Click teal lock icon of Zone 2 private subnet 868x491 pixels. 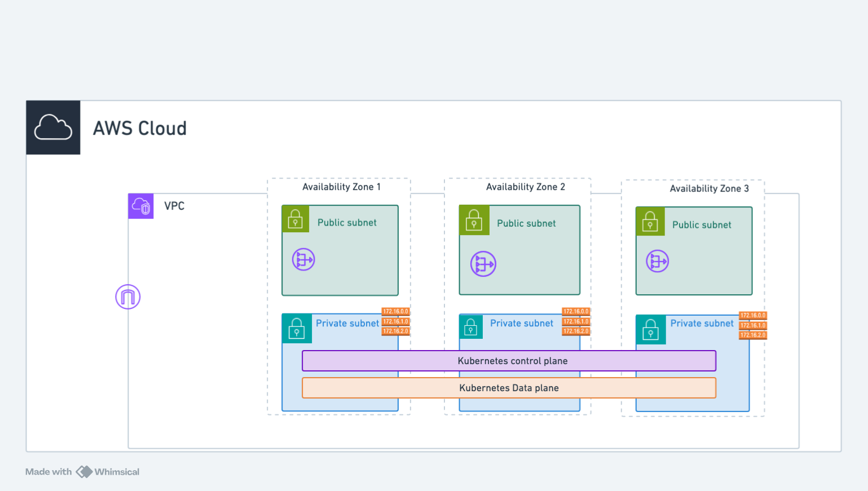click(471, 326)
